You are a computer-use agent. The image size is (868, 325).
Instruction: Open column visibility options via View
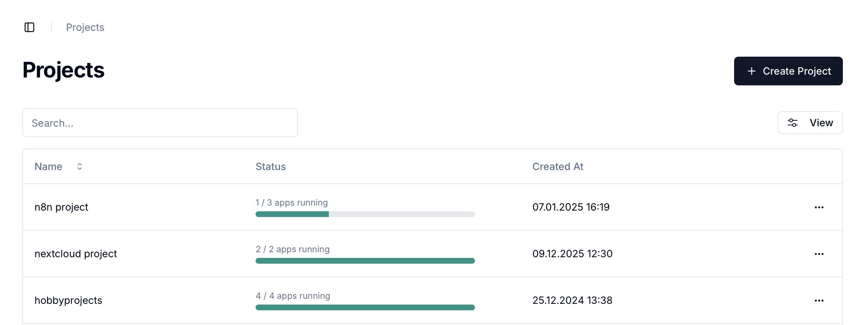coord(810,122)
